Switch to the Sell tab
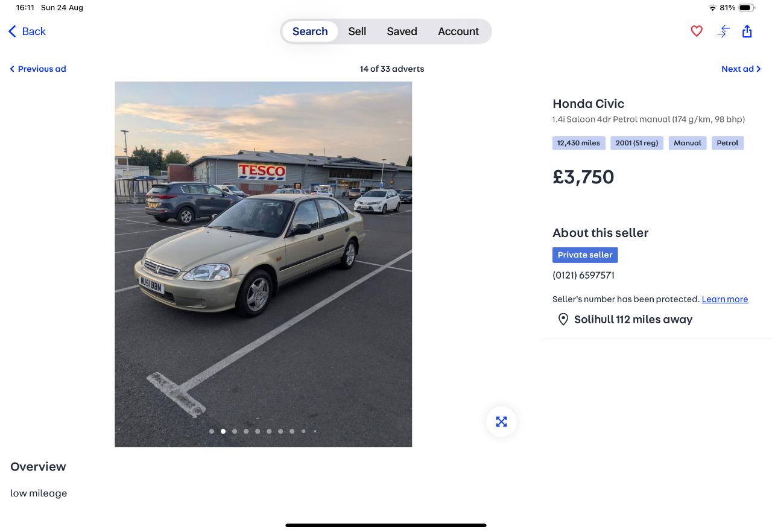 click(357, 31)
